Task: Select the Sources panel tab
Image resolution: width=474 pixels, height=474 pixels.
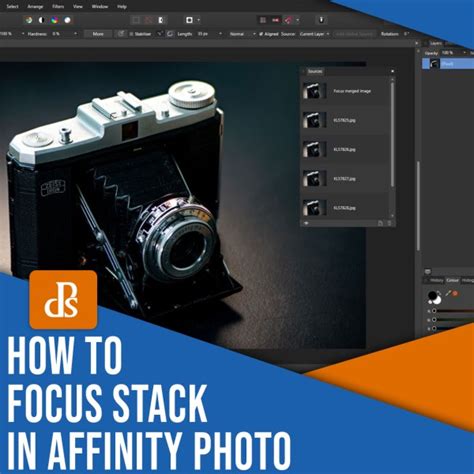Action: point(315,71)
